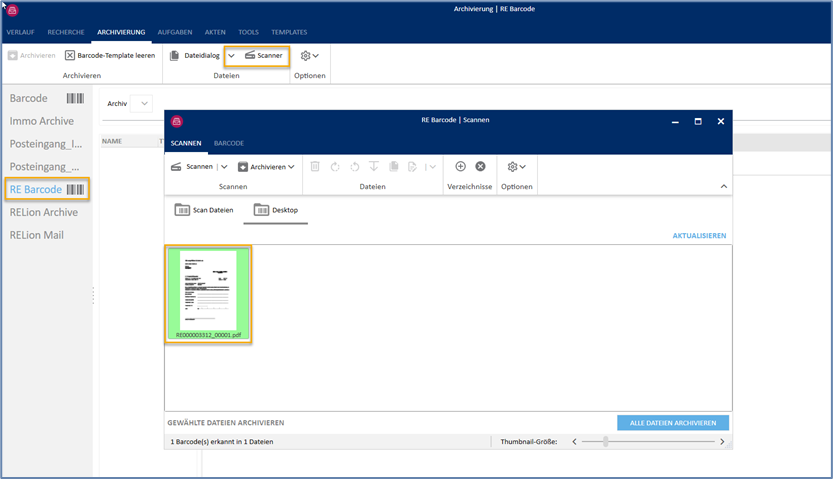Select the RE000003312_00001.pdf thumbnail

[208, 294]
